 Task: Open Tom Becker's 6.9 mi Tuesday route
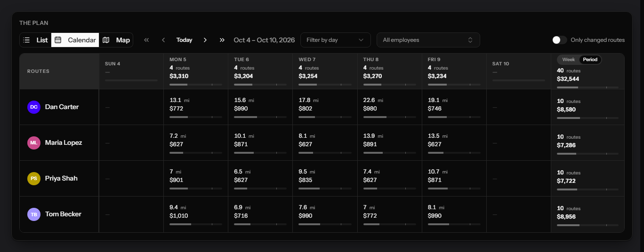coord(260,214)
